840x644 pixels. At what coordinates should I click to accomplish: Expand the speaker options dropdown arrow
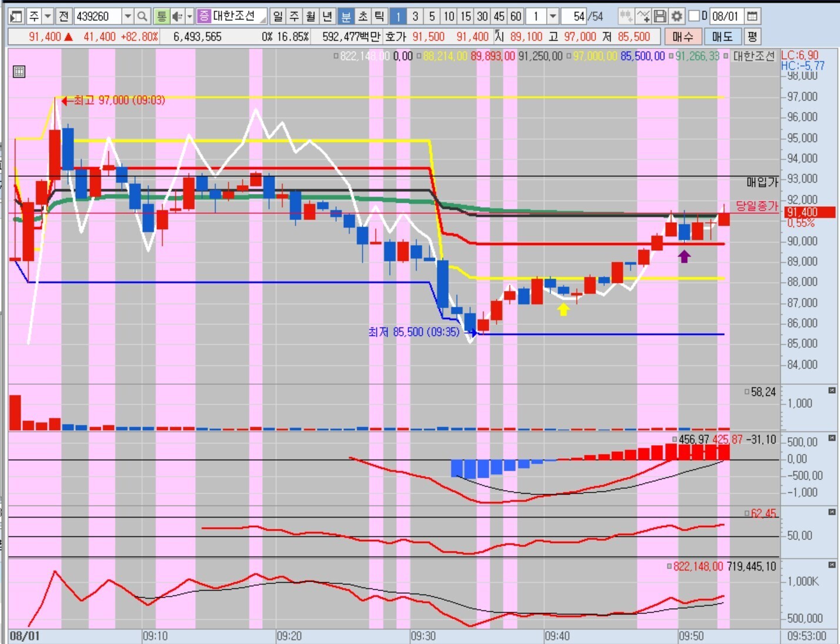coord(189,16)
